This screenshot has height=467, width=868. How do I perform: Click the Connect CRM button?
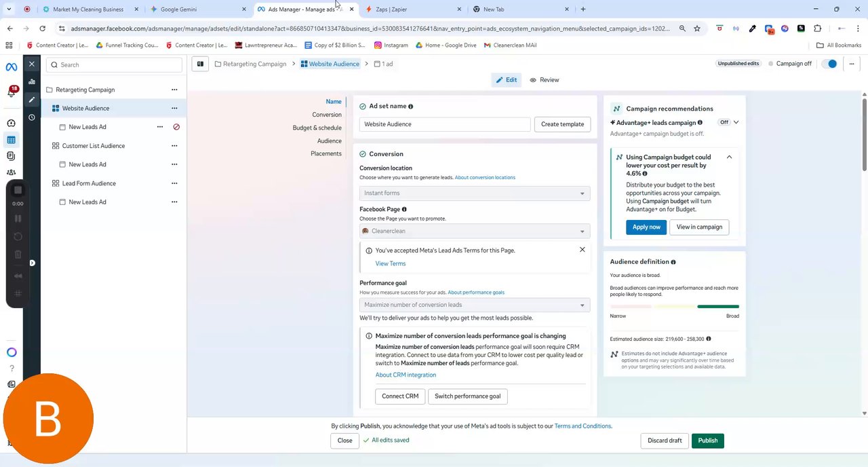point(400,396)
